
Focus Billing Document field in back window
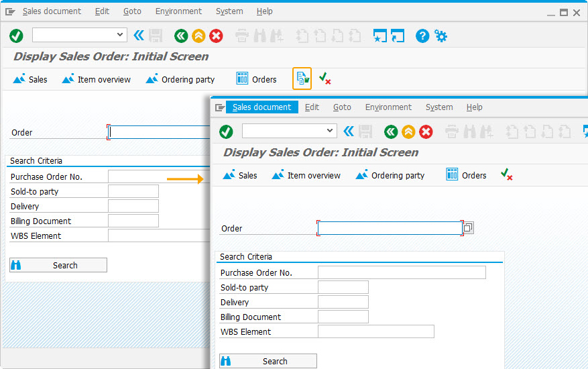(133, 221)
